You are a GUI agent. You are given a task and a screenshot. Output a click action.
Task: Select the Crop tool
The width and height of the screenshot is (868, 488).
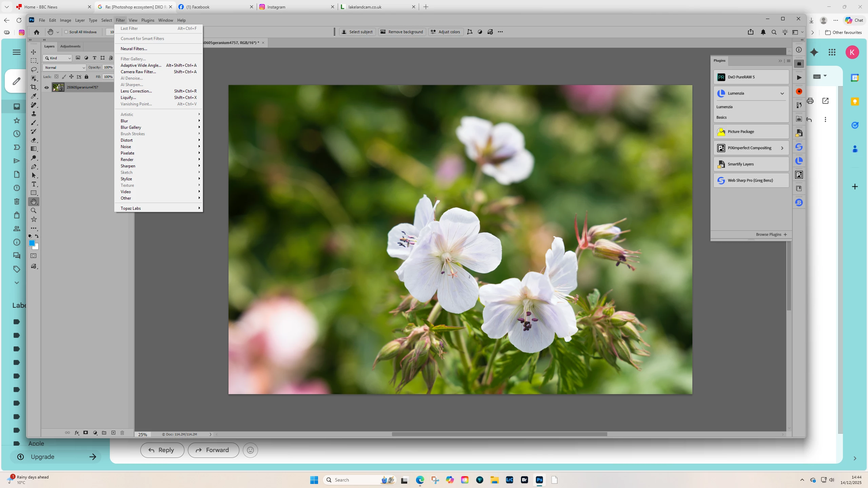(x=34, y=87)
